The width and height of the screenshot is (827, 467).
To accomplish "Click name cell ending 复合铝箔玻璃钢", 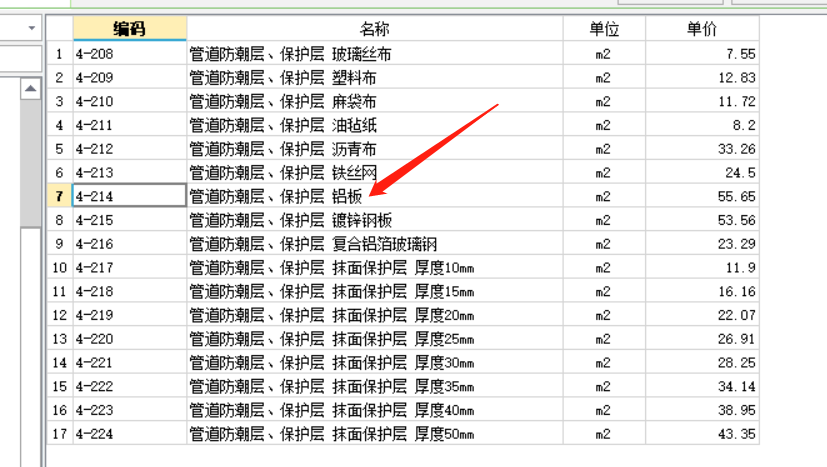I will pyautogui.click(x=375, y=244).
